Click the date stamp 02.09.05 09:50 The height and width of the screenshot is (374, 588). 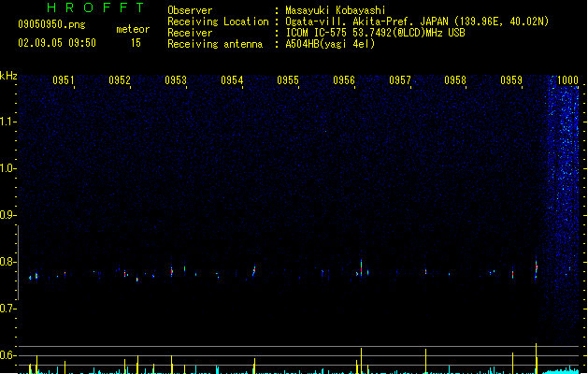(x=57, y=43)
